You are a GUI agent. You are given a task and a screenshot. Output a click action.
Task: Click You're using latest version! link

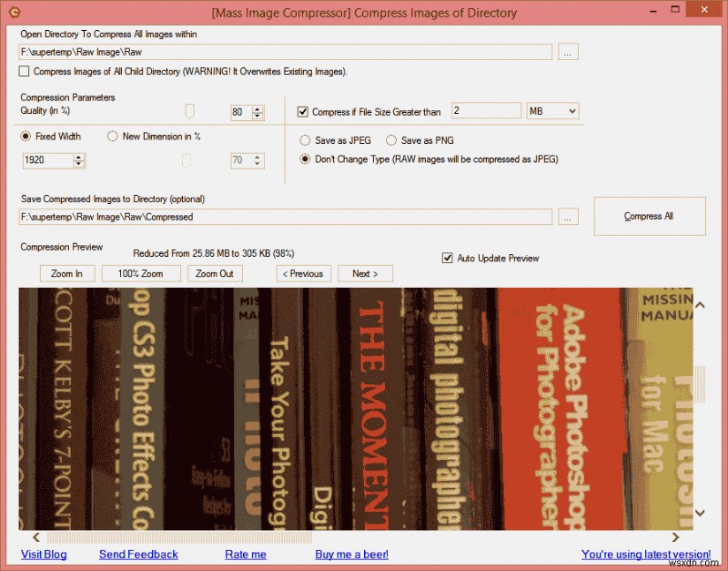point(646,555)
